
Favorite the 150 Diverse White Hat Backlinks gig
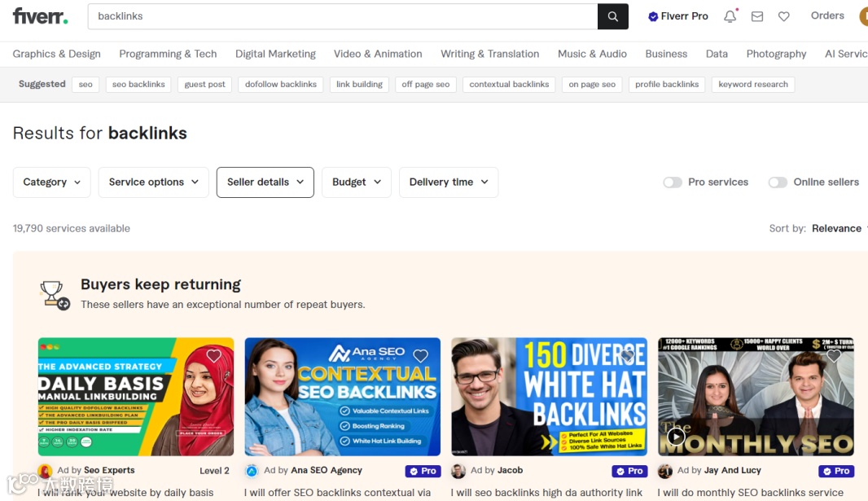[627, 356]
